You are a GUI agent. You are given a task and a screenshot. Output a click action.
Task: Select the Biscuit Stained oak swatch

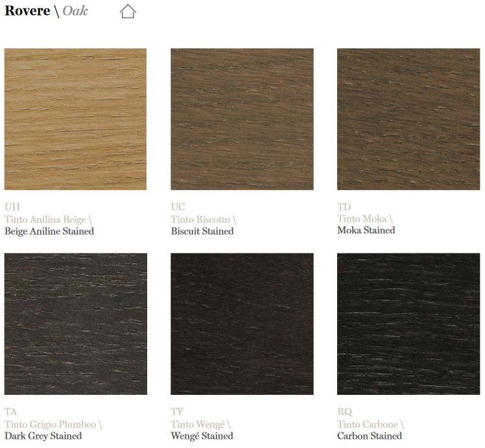(x=242, y=119)
